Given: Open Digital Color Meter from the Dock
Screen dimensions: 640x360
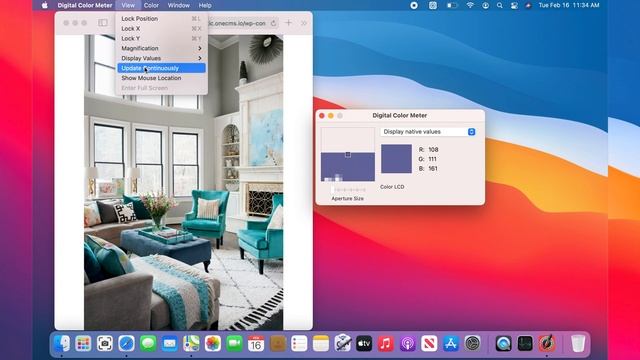Looking at the screenshot, I should tap(547, 343).
